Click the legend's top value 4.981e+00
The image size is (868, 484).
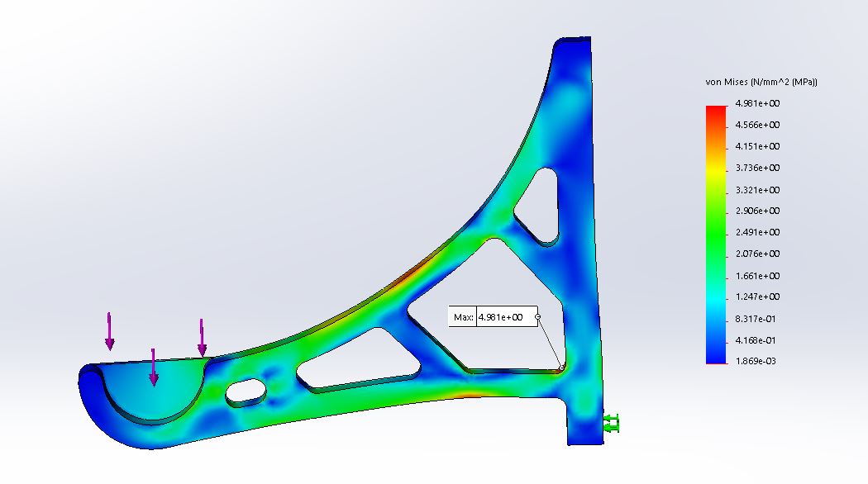point(757,103)
